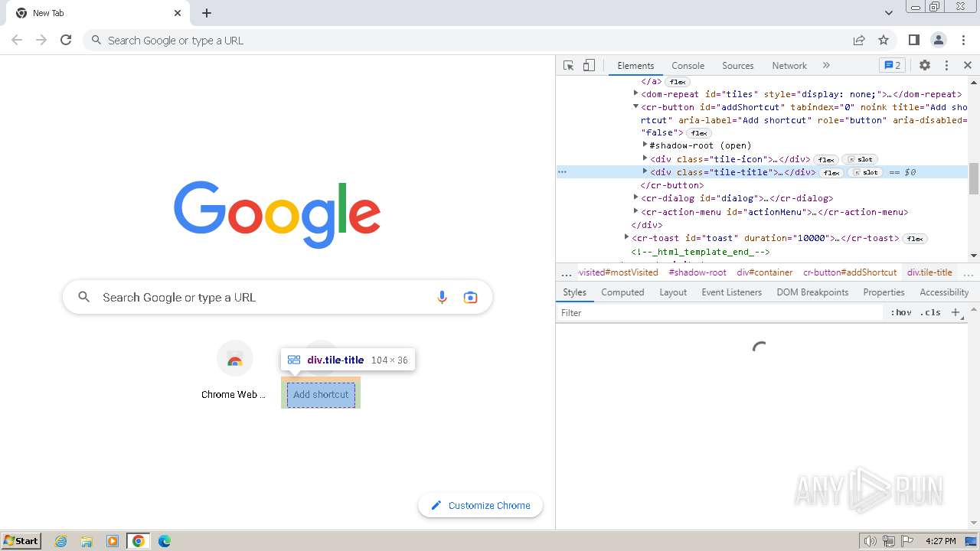This screenshot has height=551, width=980.
Task: Select the Accessibility pane tab
Action: [944, 292]
